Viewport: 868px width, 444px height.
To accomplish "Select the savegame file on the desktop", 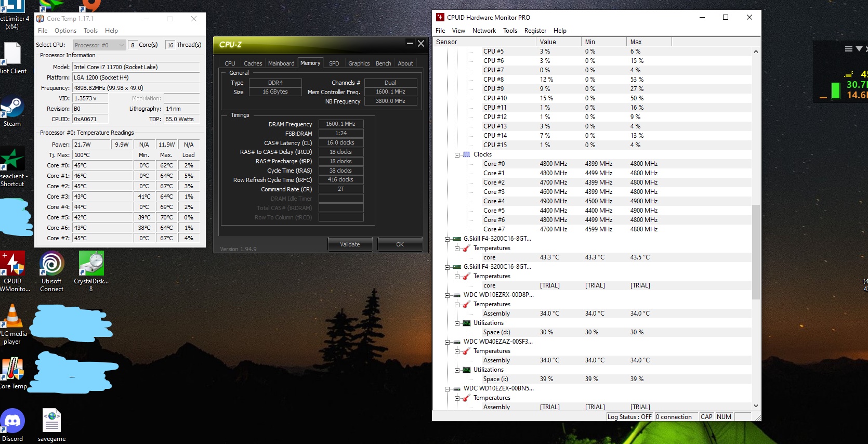I will point(51,425).
